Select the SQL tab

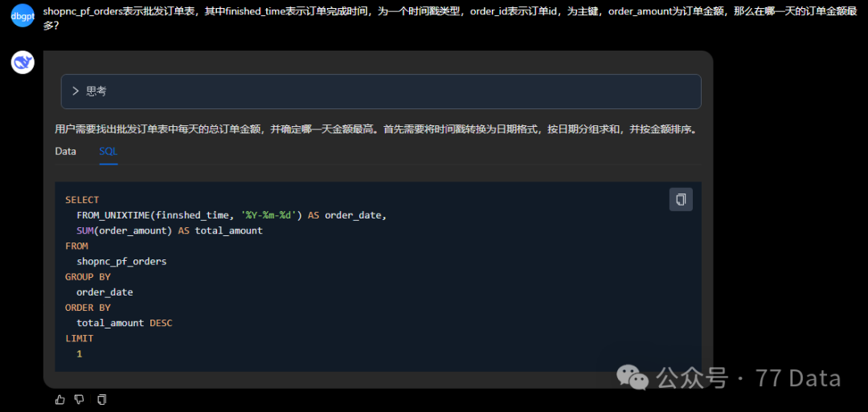[x=108, y=151]
